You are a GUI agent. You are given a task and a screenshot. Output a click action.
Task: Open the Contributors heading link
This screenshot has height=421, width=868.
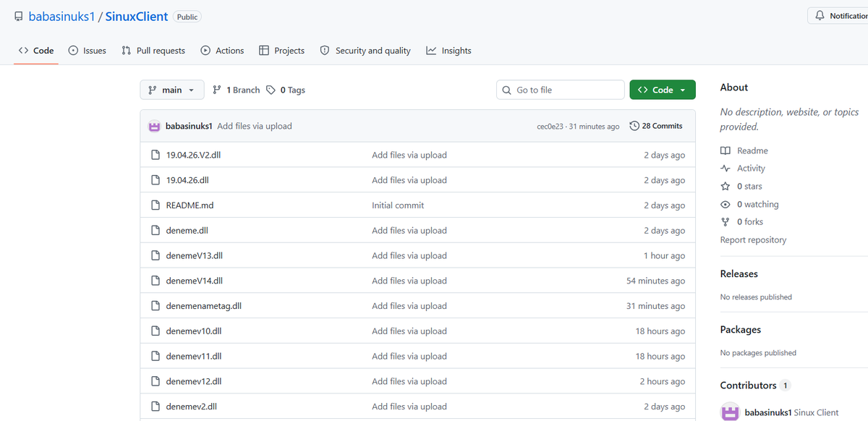click(x=755, y=386)
